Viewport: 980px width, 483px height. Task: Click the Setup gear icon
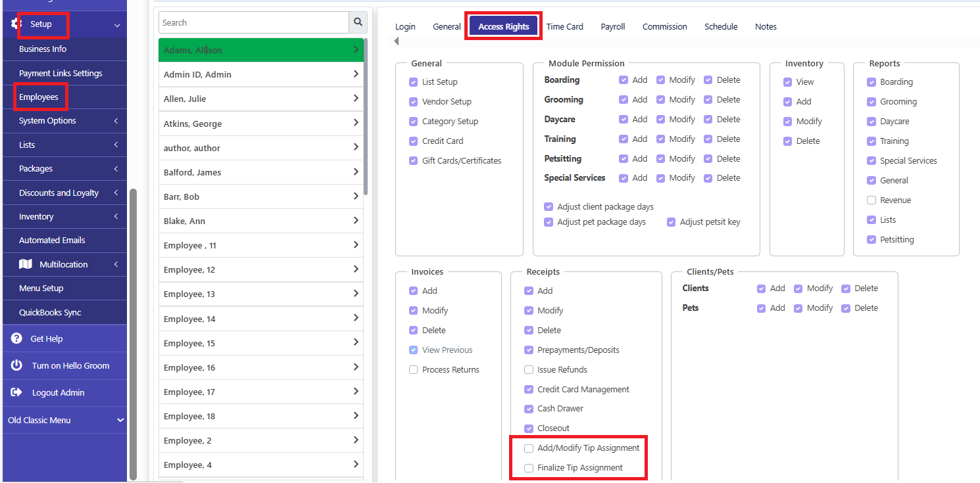[x=16, y=24]
